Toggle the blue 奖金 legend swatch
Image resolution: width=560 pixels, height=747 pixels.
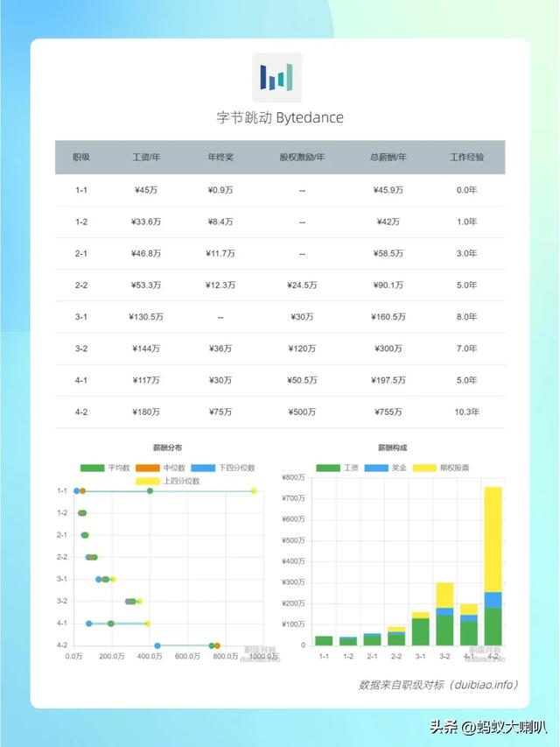coord(376,468)
